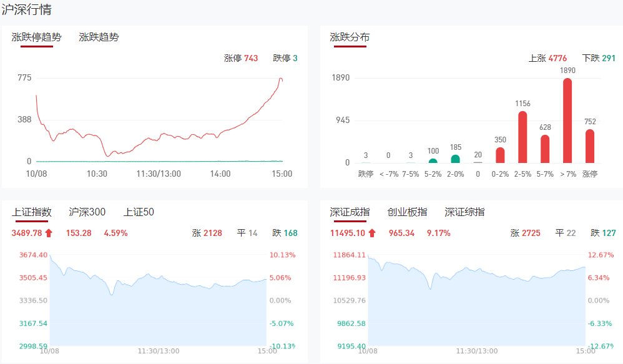Select the 涨跌停趋势 tab
Image resolution: width=623 pixels, height=364 pixels.
(x=36, y=37)
